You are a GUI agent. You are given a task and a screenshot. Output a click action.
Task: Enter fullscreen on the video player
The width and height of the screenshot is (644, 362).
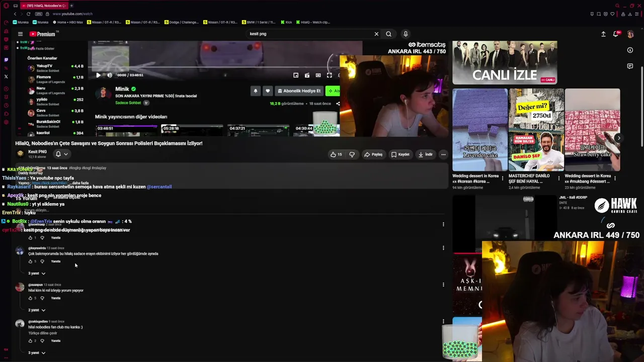[329, 75]
